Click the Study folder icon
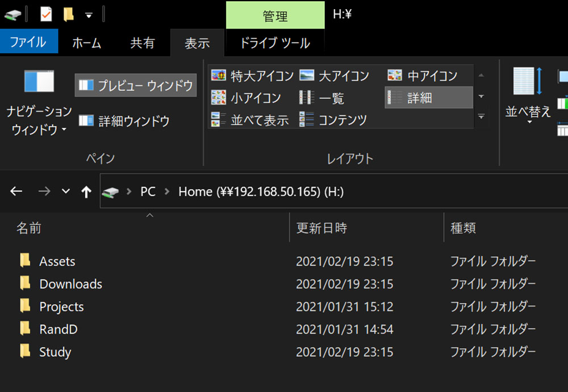 25,351
